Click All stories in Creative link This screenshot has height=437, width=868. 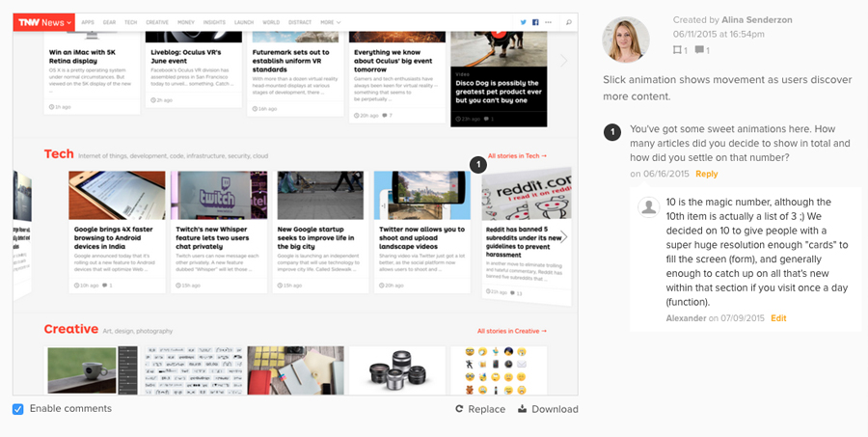point(512,331)
